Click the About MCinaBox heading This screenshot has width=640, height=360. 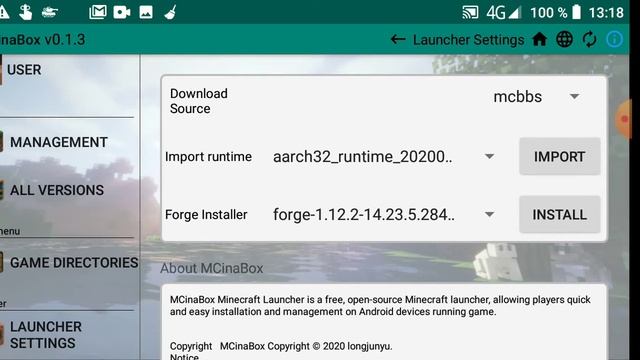(211, 268)
